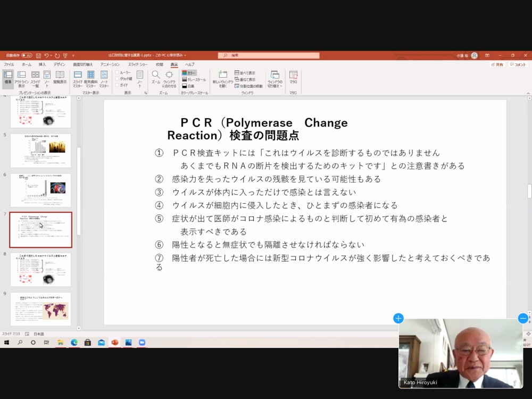Open the Windows Start menu
Viewport: 532px width, 399px height.
click(x=6, y=343)
